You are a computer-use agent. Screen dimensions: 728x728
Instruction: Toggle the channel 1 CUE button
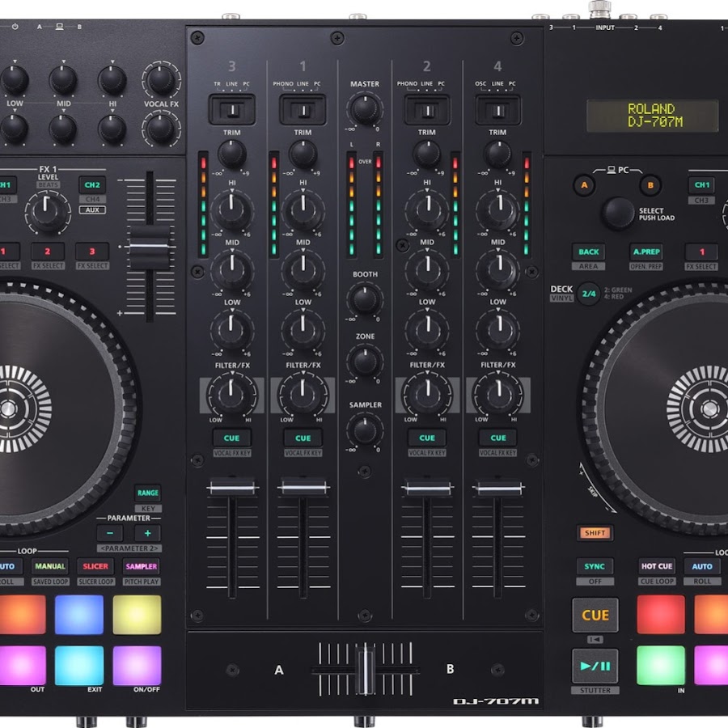(x=303, y=438)
